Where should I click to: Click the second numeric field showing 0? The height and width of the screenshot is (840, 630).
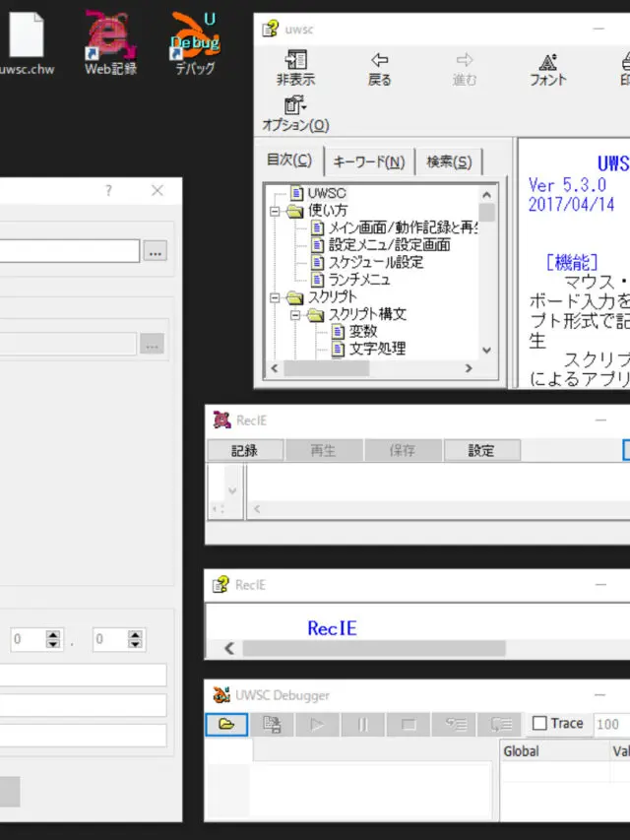[110, 638]
